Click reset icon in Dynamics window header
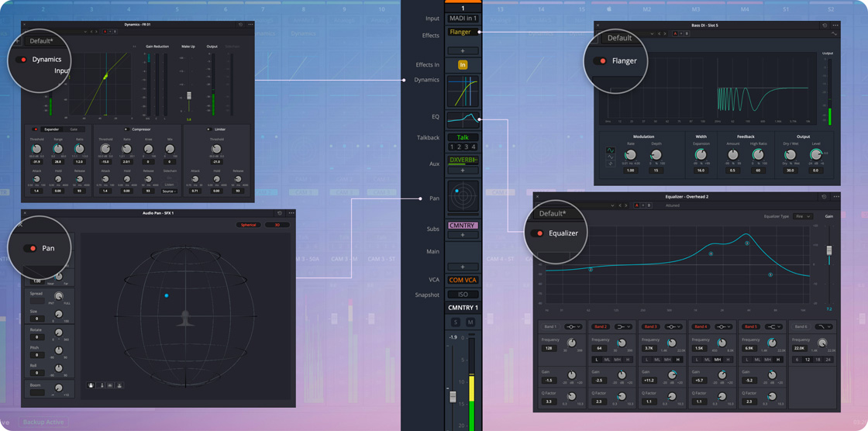Viewport: 868px width, 431px height. coord(240,25)
